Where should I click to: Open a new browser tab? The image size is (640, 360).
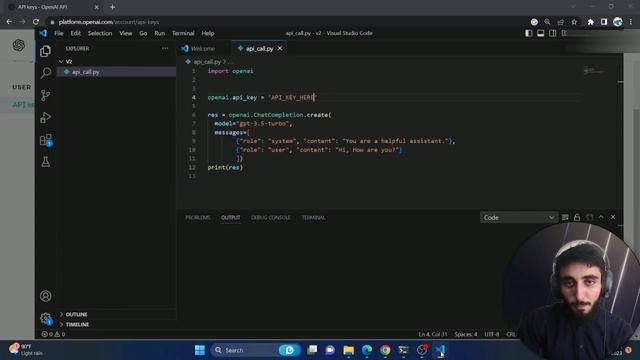coord(112,7)
